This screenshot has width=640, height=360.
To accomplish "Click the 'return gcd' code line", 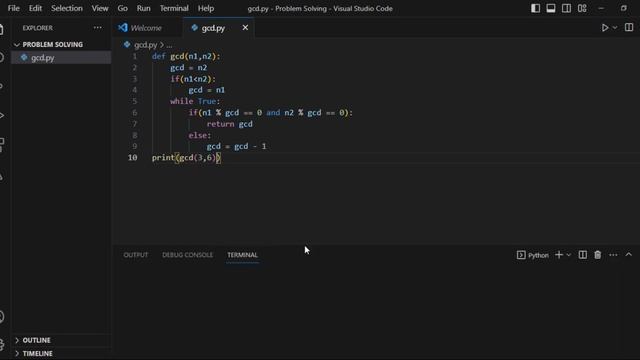I will [229, 124].
